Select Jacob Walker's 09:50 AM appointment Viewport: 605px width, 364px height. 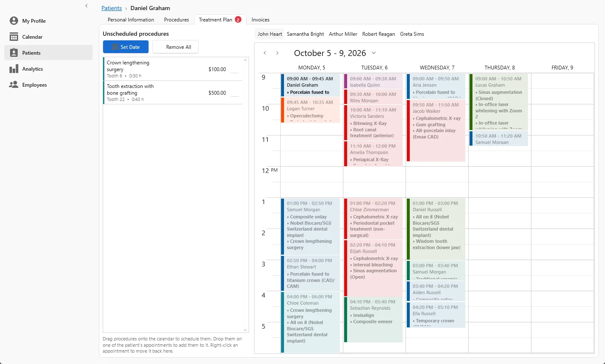coord(436,130)
